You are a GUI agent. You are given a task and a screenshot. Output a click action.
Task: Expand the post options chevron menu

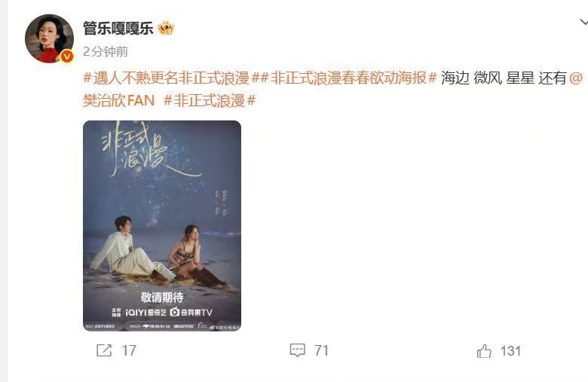584,23
